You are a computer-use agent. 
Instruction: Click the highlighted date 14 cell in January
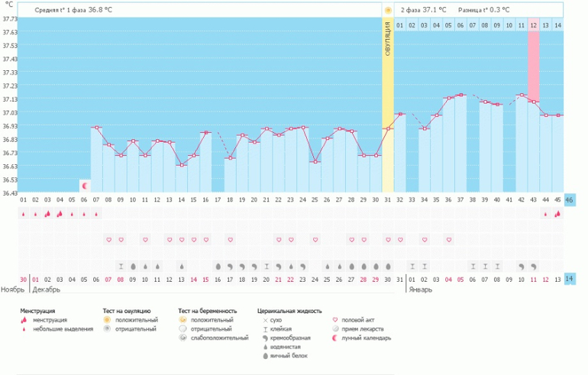569,279
